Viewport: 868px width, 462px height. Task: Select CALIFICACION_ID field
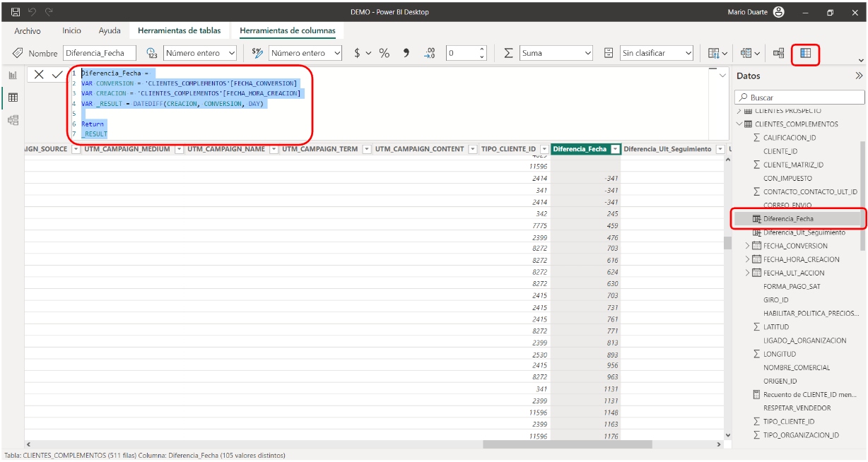tap(790, 138)
